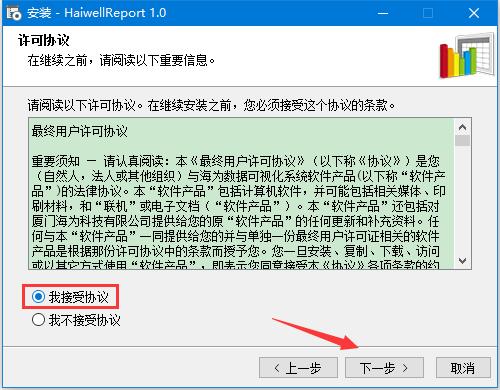Image resolution: width=500 pixels, height=390 pixels.
Task: Click the 许可协议 page title
Action: [44, 40]
